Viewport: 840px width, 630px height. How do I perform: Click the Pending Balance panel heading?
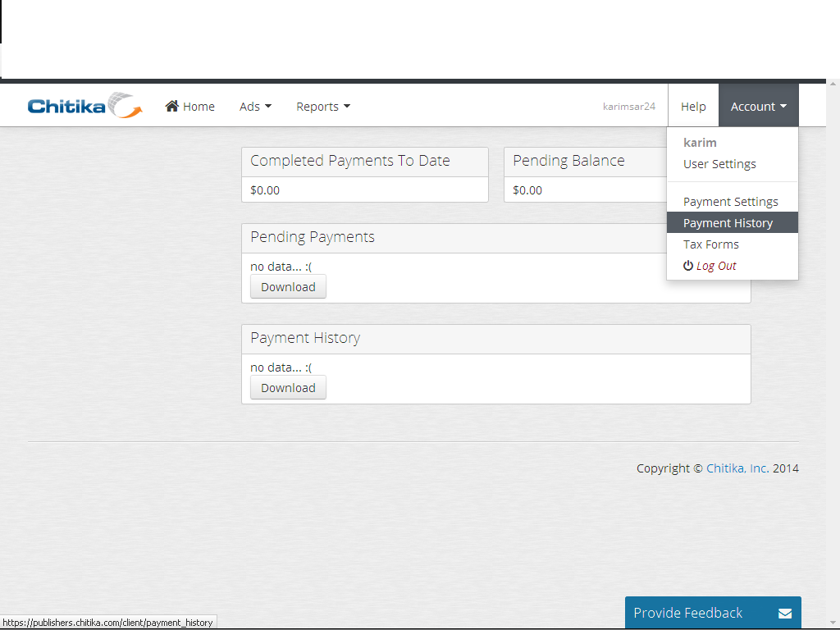tap(568, 161)
